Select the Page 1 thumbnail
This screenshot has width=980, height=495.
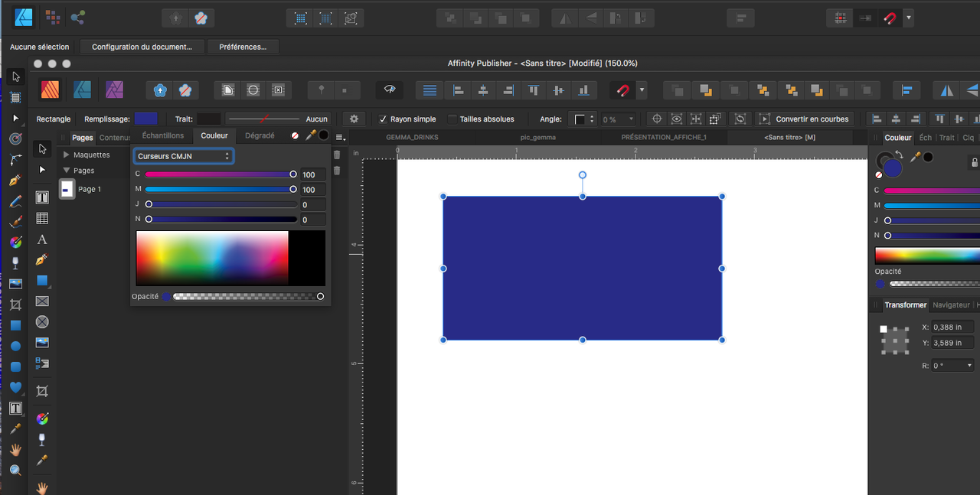pyautogui.click(x=67, y=189)
